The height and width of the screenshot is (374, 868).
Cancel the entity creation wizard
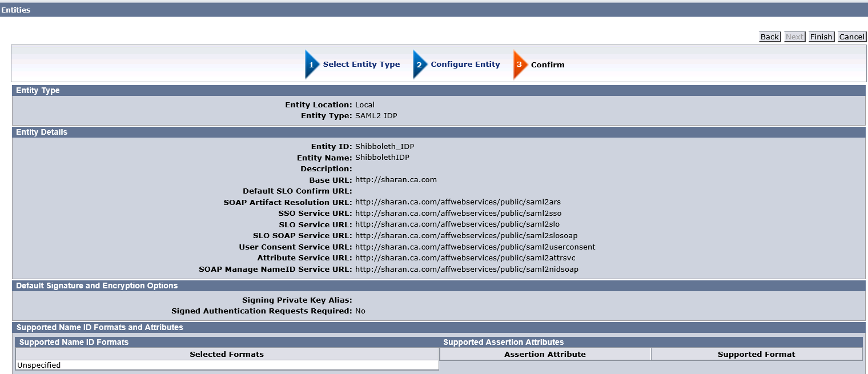click(851, 37)
